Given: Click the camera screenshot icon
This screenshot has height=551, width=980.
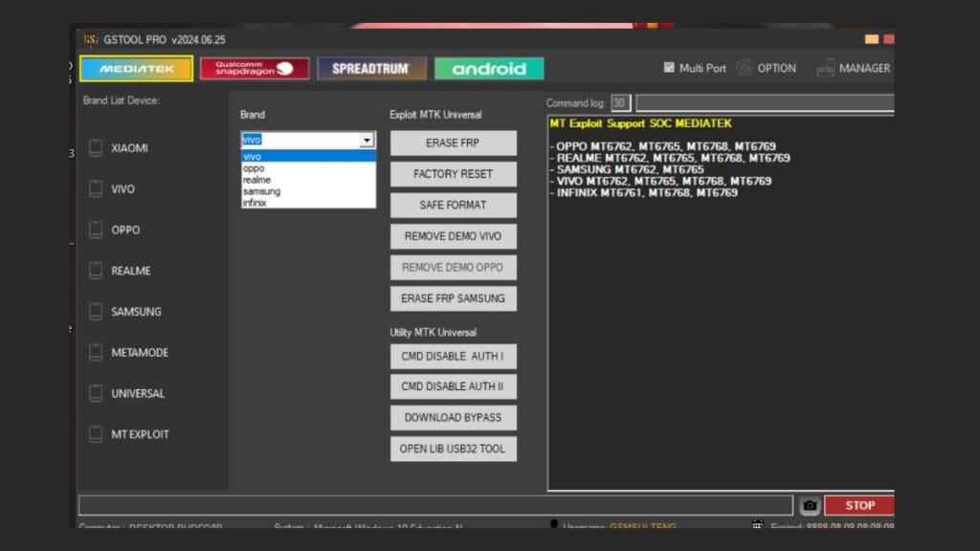Looking at the screenshot, I should tap(810, 505).
